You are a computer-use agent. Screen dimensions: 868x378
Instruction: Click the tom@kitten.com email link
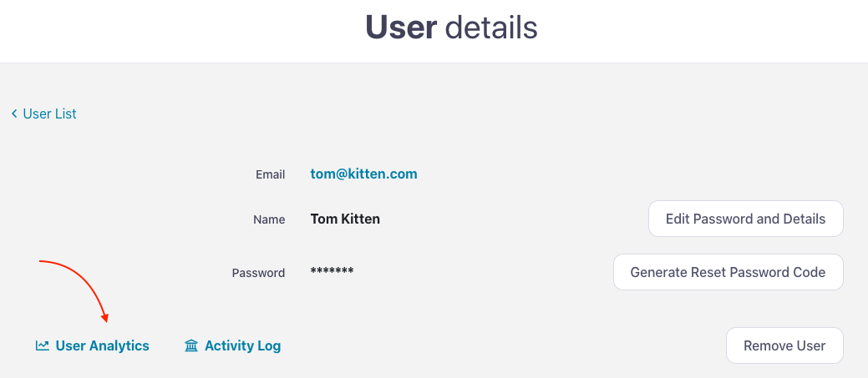point(363,174)
